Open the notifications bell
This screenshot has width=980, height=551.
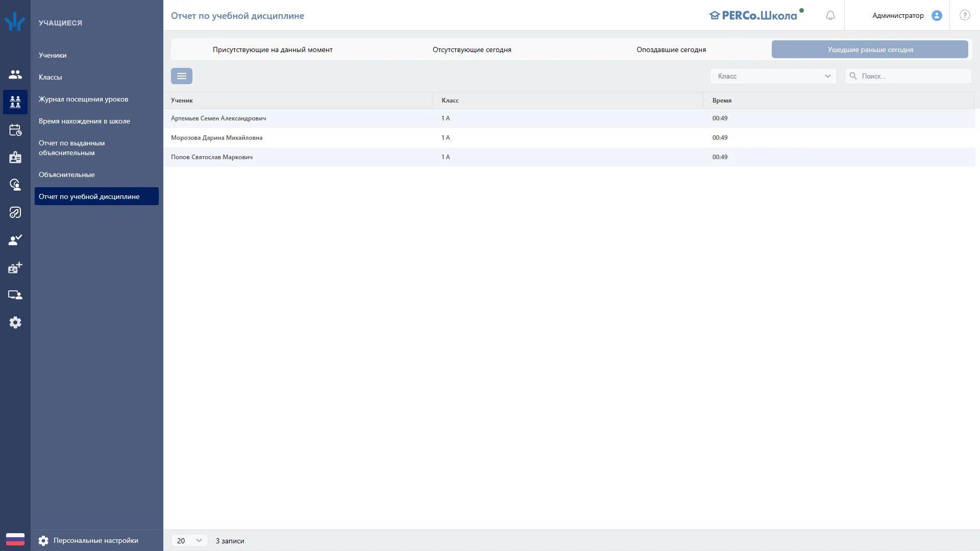830,15
